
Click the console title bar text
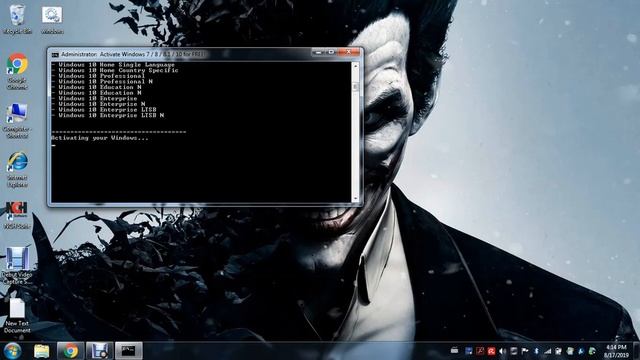[133, 54]
